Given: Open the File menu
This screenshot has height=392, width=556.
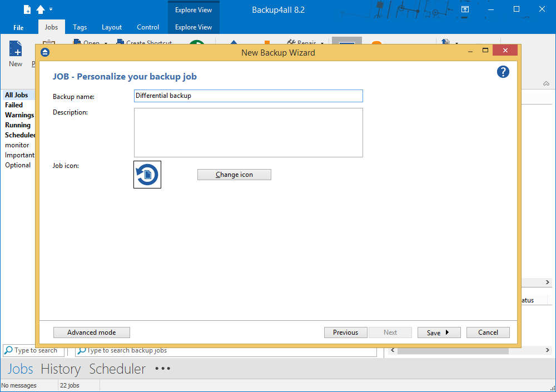Looking at the screenshot, I should [18, 27].
